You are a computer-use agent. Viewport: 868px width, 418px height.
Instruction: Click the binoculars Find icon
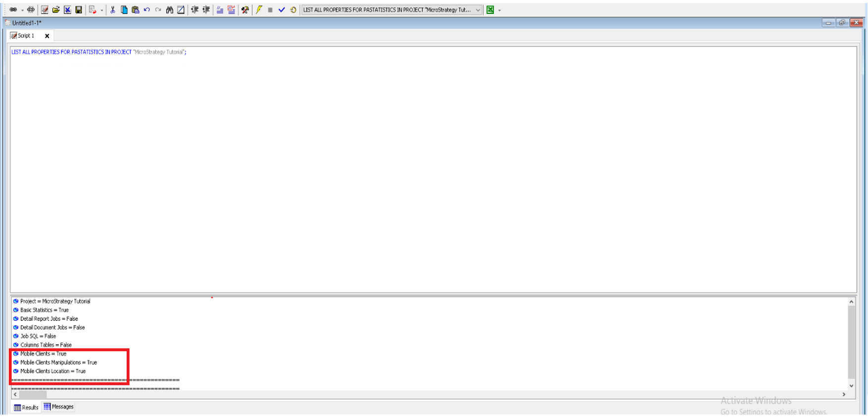click(170, 10)
